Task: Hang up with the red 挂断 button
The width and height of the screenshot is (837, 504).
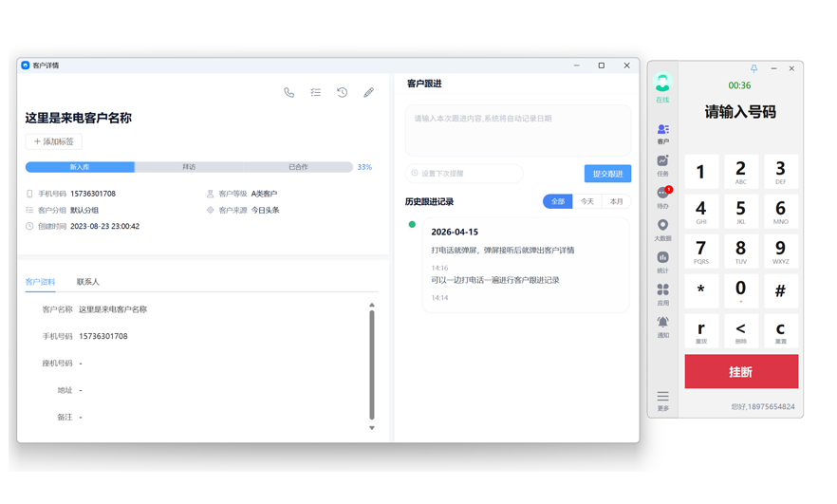Action: coord(741,372)
